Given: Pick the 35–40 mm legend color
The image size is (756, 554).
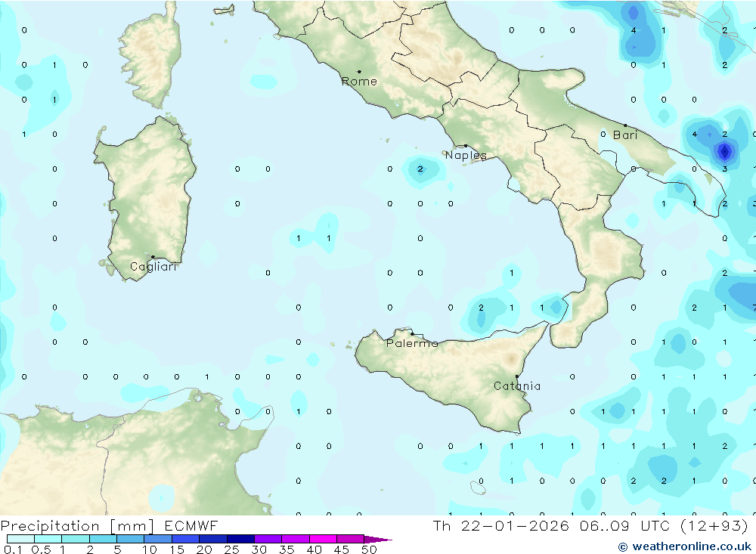Looking at the screenshot, I should pyautogui.click(x=295, y=539).
